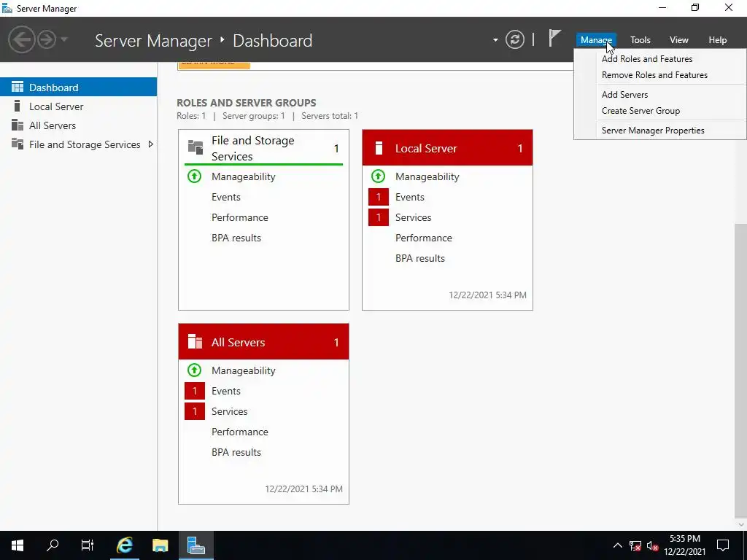
Task: Click red Services alert badge in Local Server tile
Action: tap(379, 217)
